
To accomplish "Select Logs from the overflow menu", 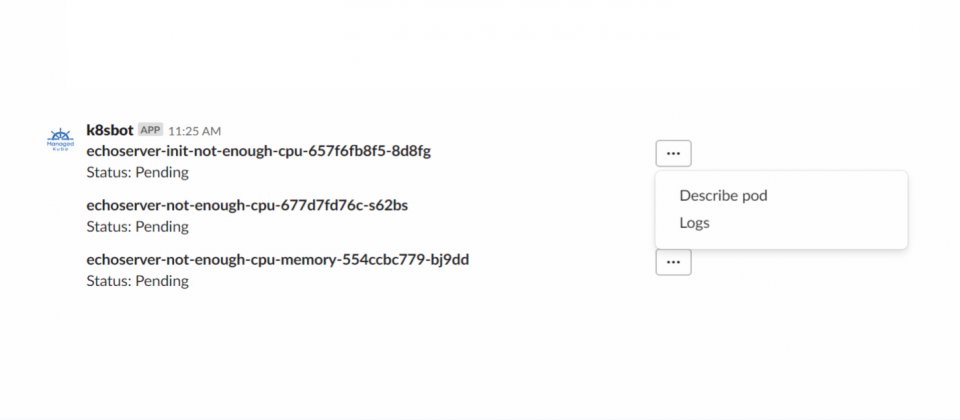I will [694, 223].
